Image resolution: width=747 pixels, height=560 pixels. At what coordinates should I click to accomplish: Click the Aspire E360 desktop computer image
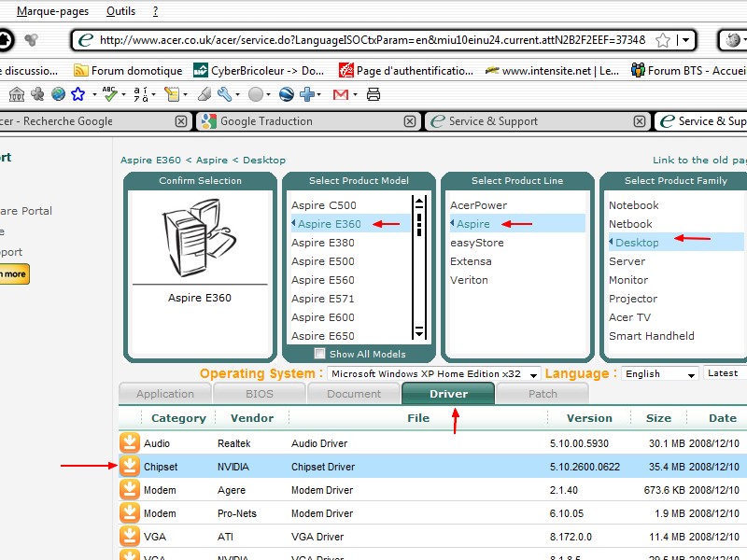point(200,238)
